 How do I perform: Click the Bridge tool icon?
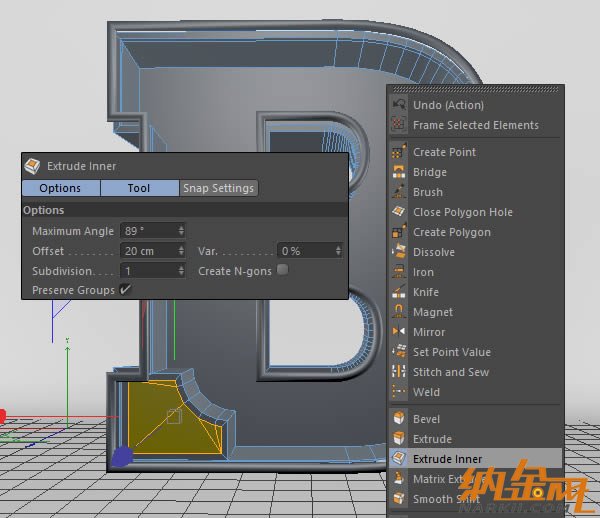pyautogui.click(x=399, y=172)
